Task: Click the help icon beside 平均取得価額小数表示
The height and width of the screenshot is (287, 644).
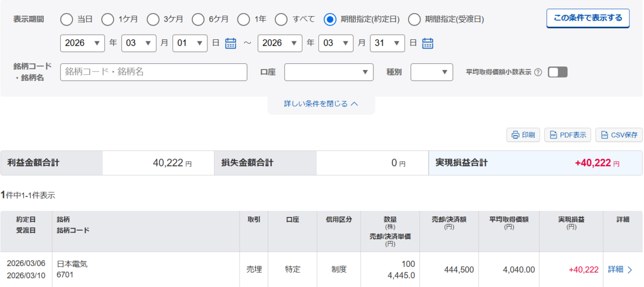Action: tap(538, 73)
